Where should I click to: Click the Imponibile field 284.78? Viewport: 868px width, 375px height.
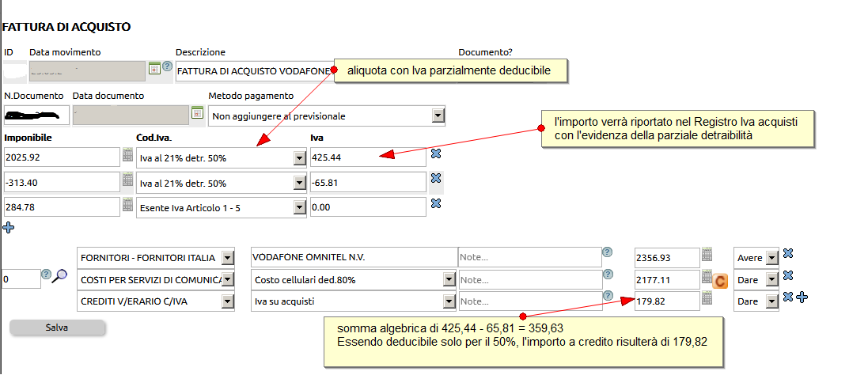(x=62, y=206)
